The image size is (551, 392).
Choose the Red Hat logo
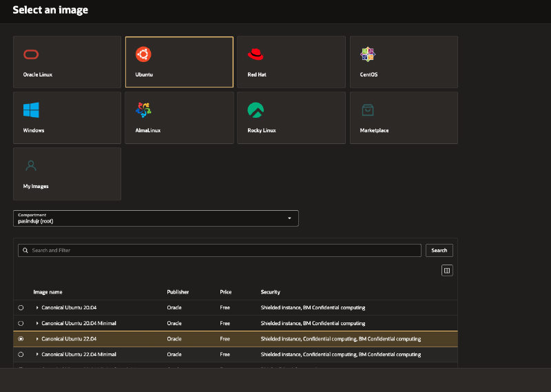[x=256, y=55]
